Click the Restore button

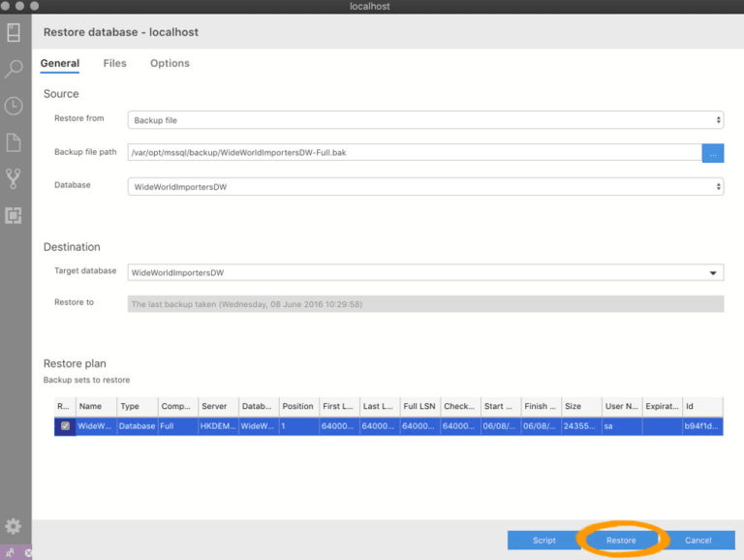coord(621,541)
